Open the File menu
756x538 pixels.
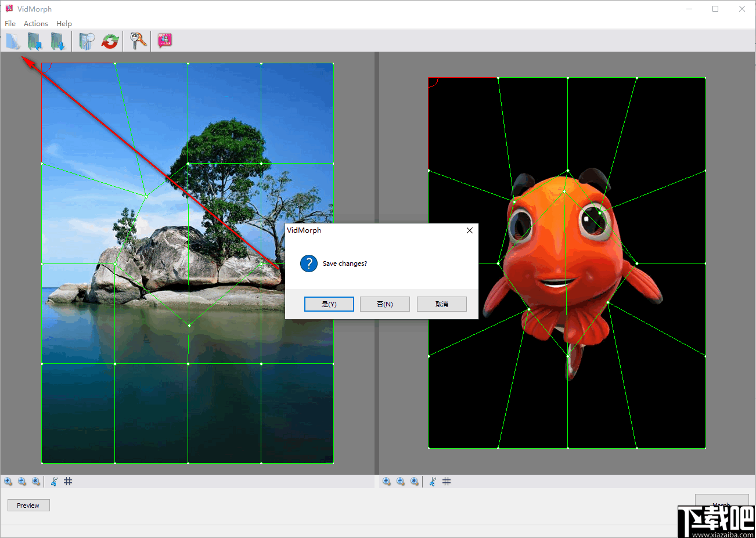[9, 23]
